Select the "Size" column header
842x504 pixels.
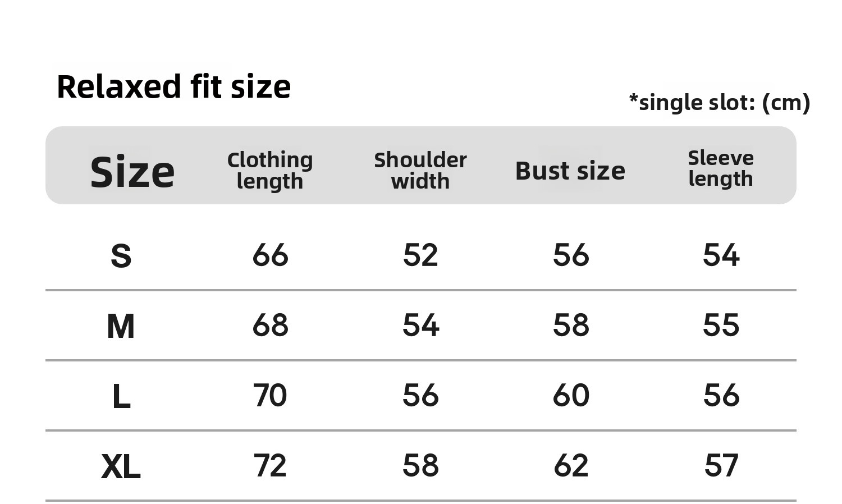[132, 172]
